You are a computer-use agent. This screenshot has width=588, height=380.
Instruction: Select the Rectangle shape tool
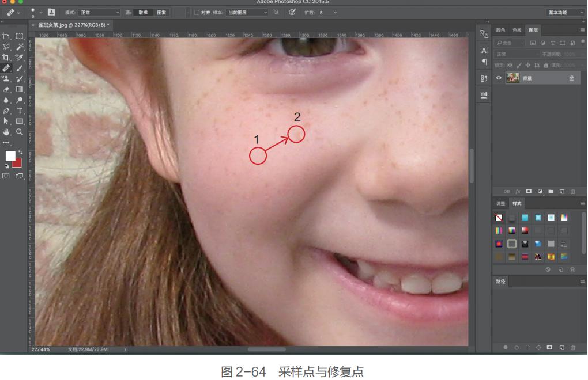(x=20, y=121)
